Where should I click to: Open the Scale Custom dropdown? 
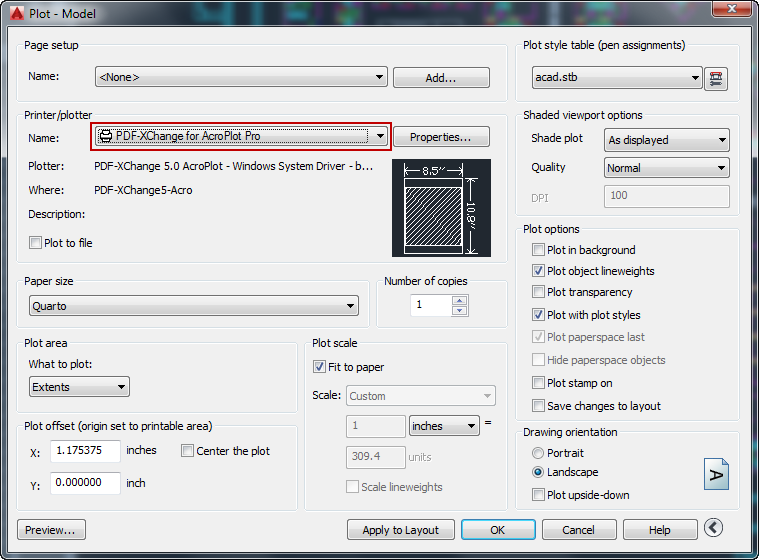(x=421, y=396)
